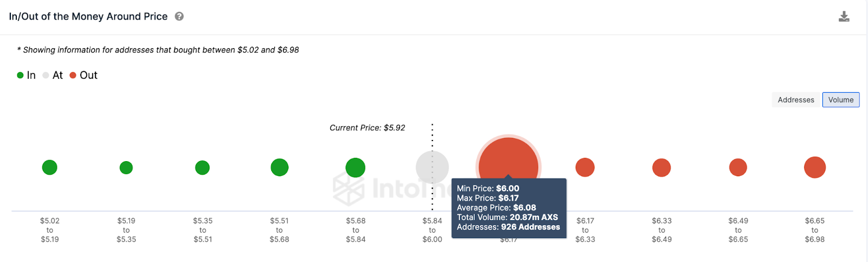This screenshot has height=262, width=868.
Task: Select the red bubble for $6.17 to $6.33
Action: (585, 168)
